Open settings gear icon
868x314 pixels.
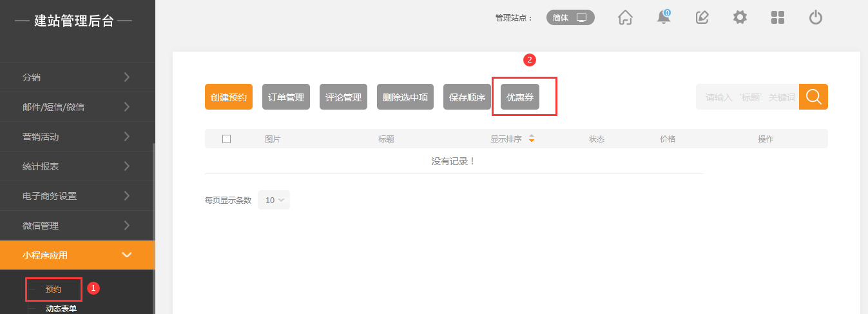pyautogui.click(x=740, y=18)
